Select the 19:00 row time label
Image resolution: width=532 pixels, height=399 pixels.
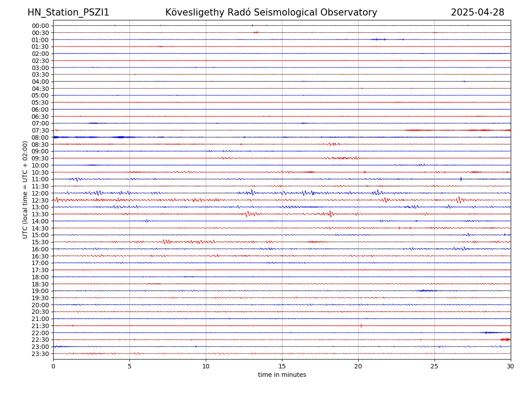(40, 291)
